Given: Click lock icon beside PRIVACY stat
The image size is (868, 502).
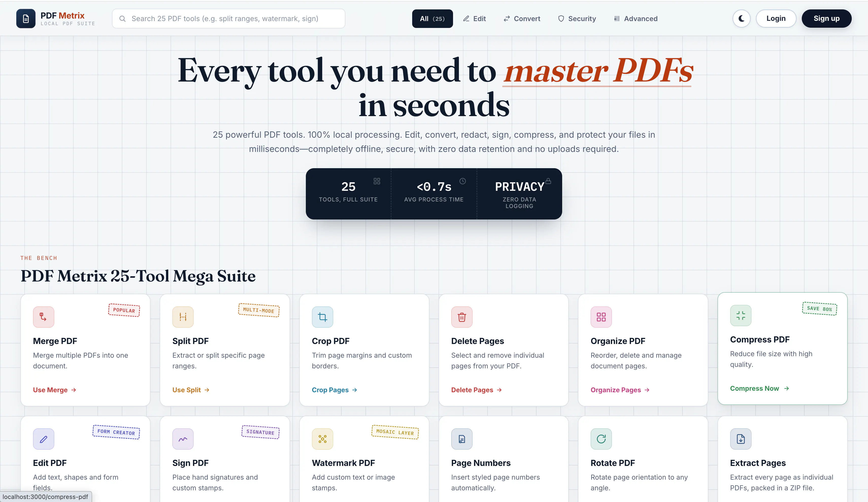Looking at the screenshot, I should 548,181.
